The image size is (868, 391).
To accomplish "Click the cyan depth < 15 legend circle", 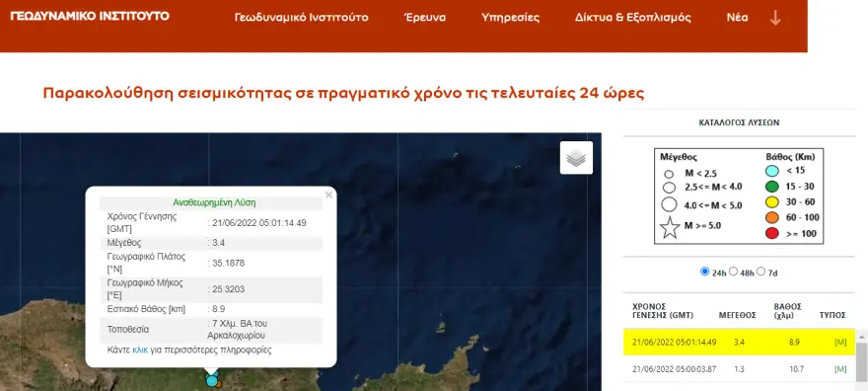I will tap(772, 171).
